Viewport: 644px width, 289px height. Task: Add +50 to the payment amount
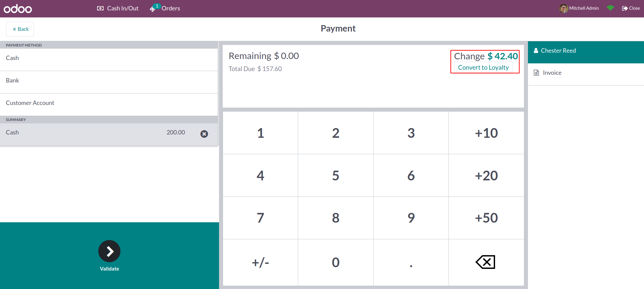[486, 218]
